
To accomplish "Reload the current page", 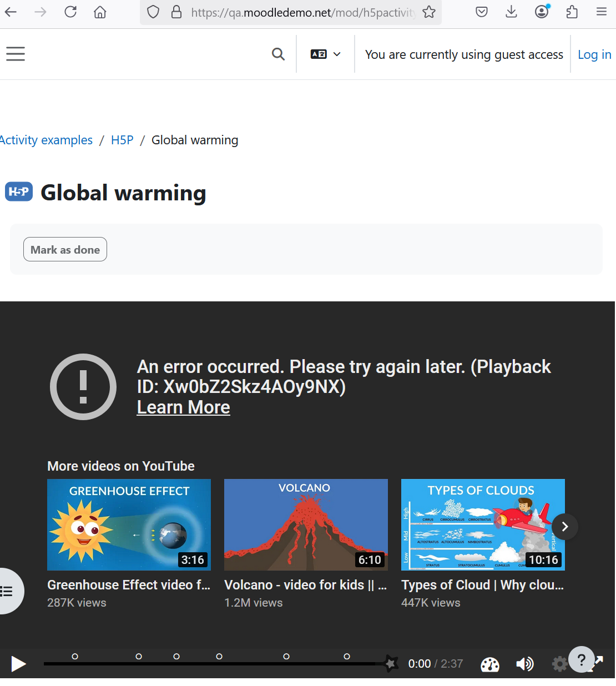I will pyautogui.click(x=70, y=12).
